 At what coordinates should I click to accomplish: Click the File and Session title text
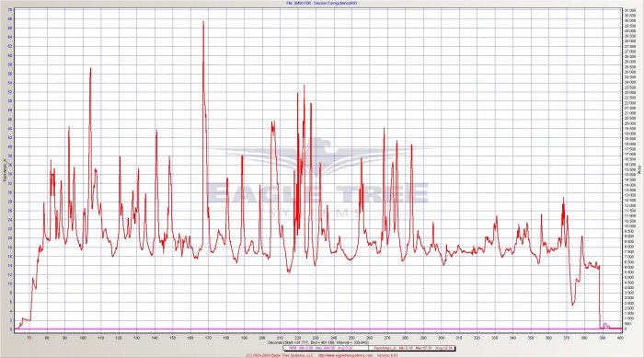point(322,3)
